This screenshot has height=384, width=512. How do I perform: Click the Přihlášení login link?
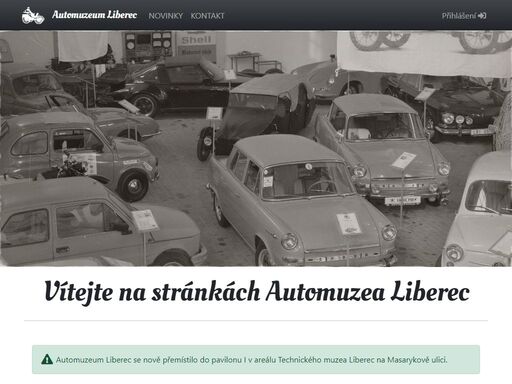tap(464, 16)
